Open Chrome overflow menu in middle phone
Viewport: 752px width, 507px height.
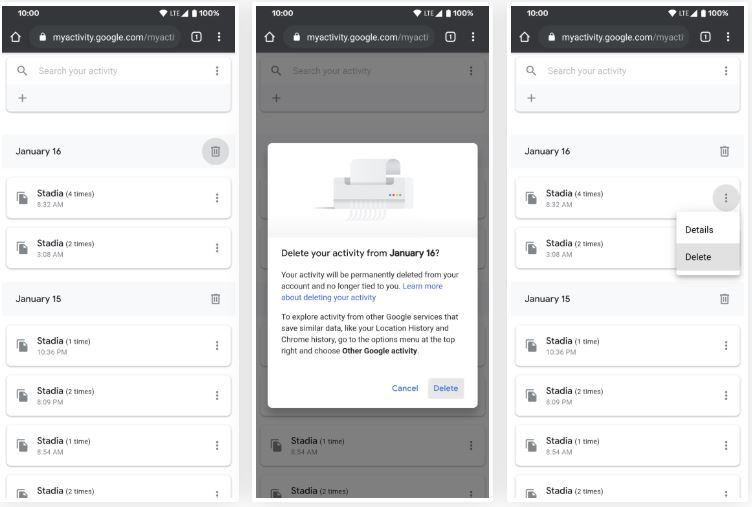point(473,37)
